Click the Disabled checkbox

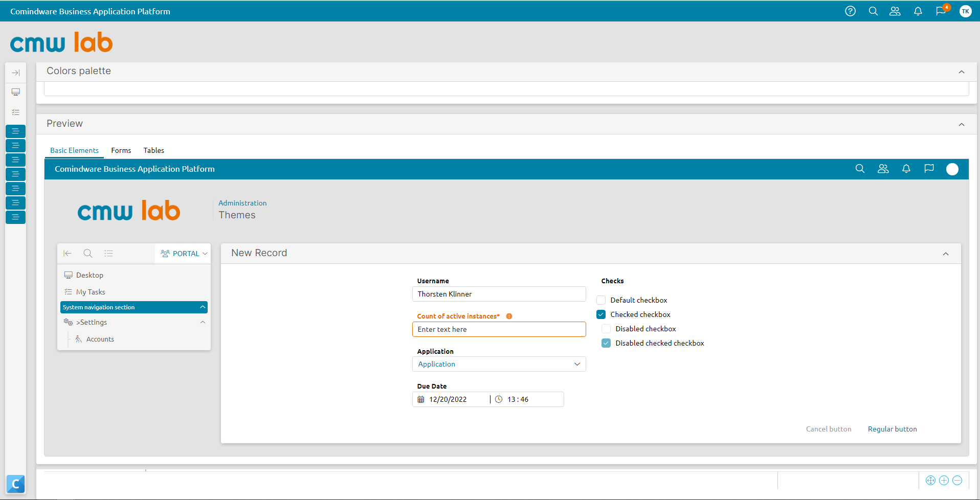tap(606, 329)
